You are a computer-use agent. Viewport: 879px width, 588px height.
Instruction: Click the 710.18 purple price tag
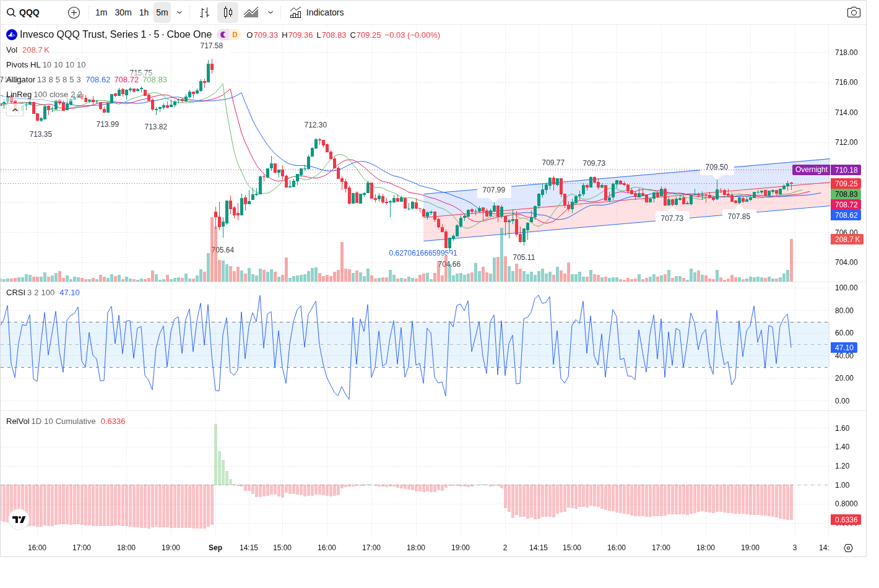[x=846, y=170]
